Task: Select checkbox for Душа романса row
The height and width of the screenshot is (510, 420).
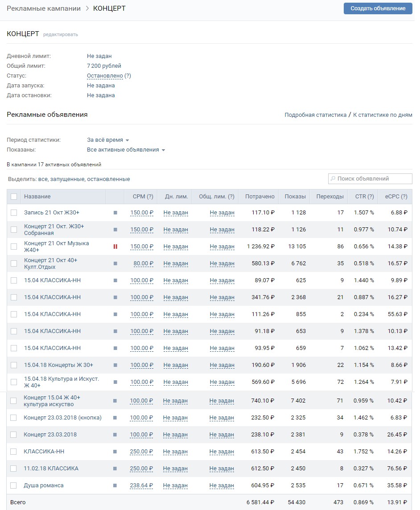Action: pos(13,485)
